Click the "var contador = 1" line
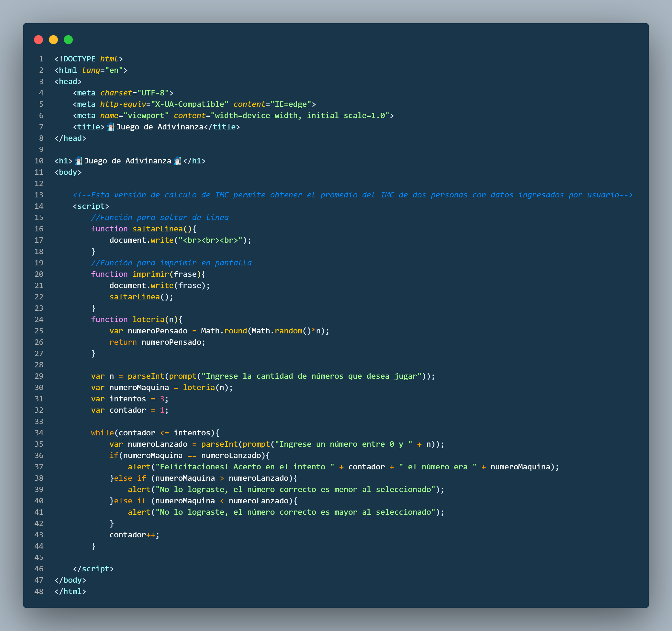 130,410
